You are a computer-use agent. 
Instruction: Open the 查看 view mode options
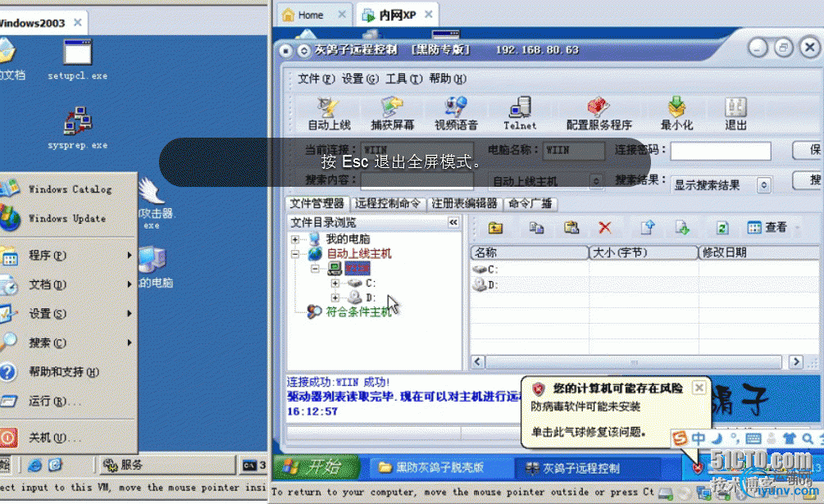[x=776, y=227]
